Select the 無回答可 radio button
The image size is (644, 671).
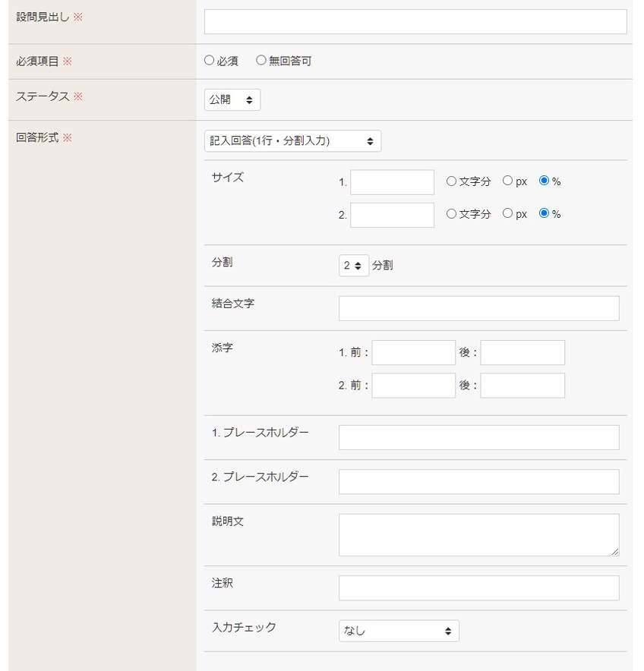pyautogui.click(x=261, y=61)
